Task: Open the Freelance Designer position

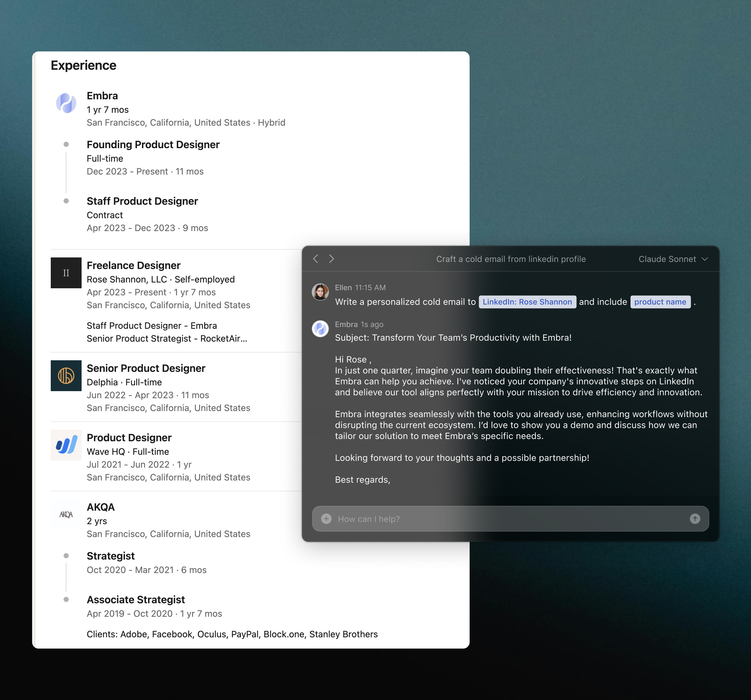Action: (134, 266)
